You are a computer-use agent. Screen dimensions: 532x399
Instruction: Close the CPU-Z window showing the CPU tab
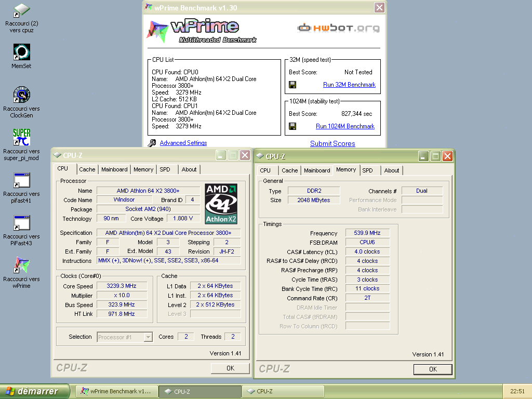tap(245, 155)
